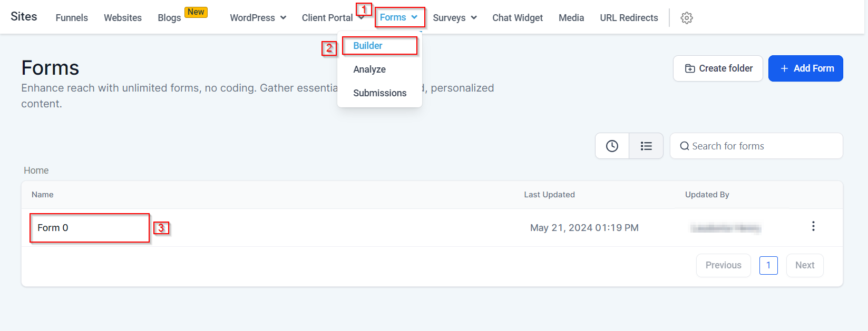Go to the Websites tab
This screenshot has width=868, height=331.
[123, 18]
